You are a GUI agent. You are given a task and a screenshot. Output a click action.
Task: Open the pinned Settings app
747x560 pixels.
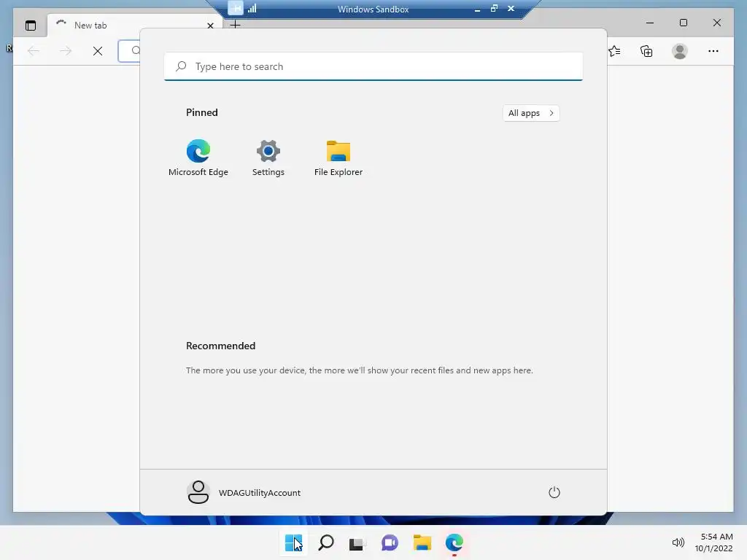[268, 158]
